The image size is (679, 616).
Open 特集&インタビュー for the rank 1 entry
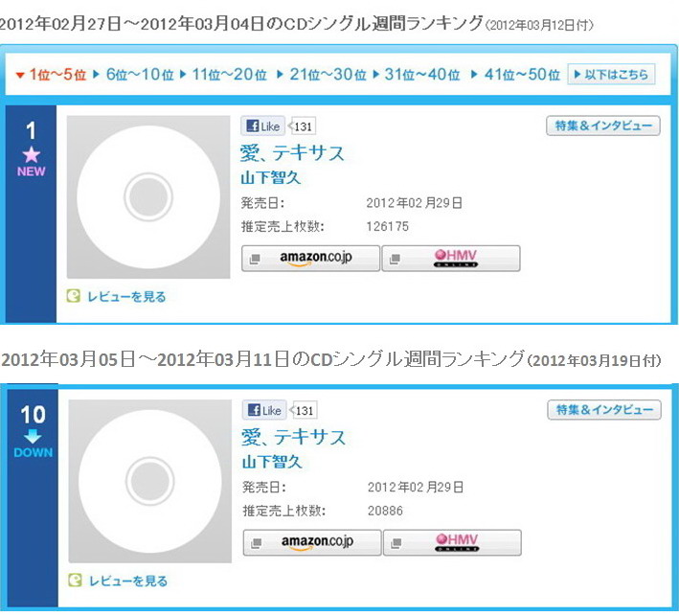[603, 125]
